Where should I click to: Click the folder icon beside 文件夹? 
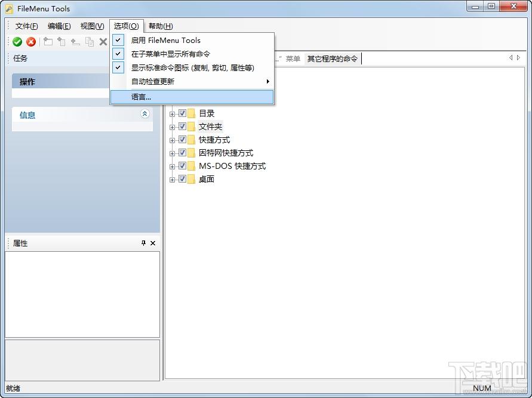point(191,127)
